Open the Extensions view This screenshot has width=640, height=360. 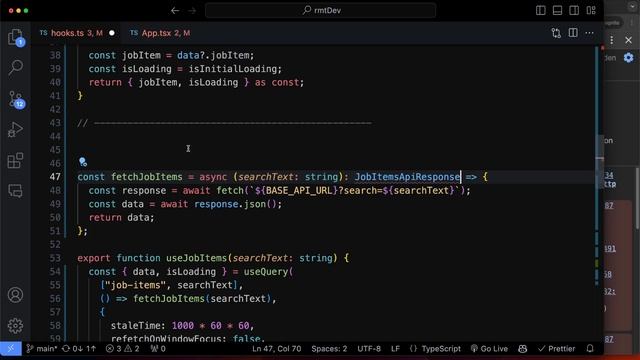click(x=15, y=160)
